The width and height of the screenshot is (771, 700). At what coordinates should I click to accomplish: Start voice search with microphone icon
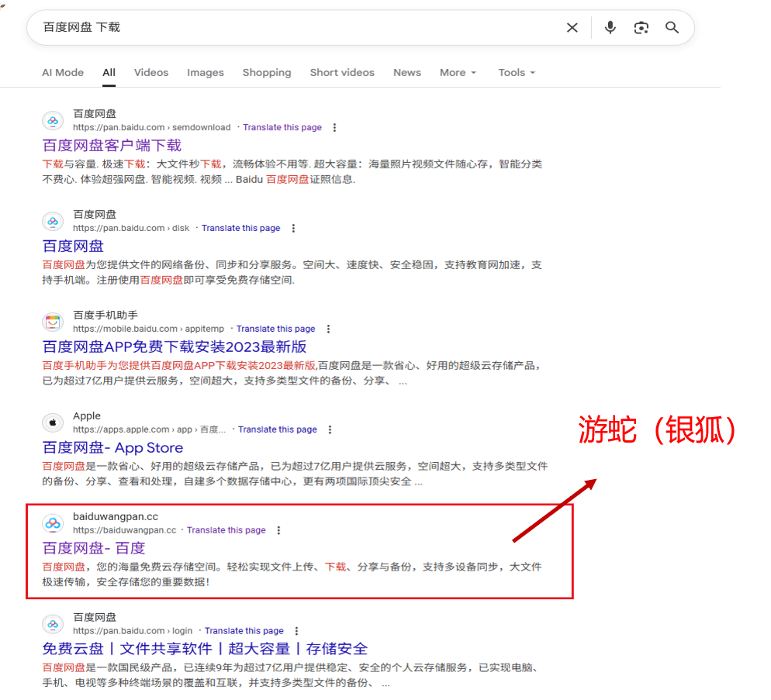pos(610,28)
